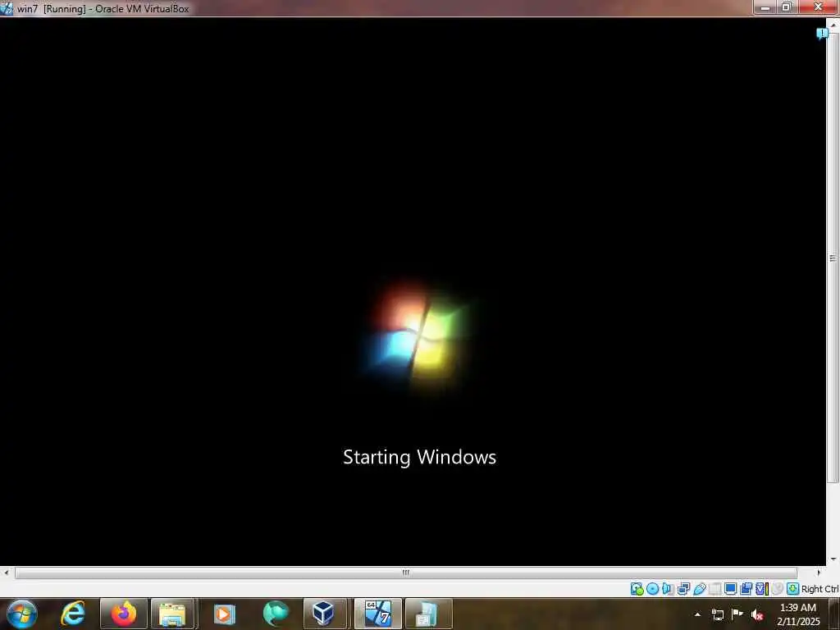The image size is (840, 630).
Task: Click the grayed mouse integration icon
Action: 778,589
